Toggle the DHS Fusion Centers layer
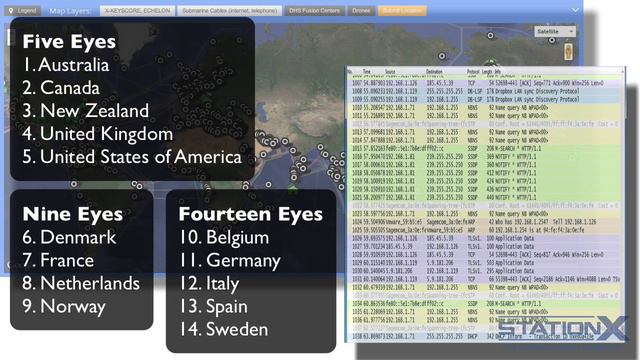640x360 pixels. 314,11
